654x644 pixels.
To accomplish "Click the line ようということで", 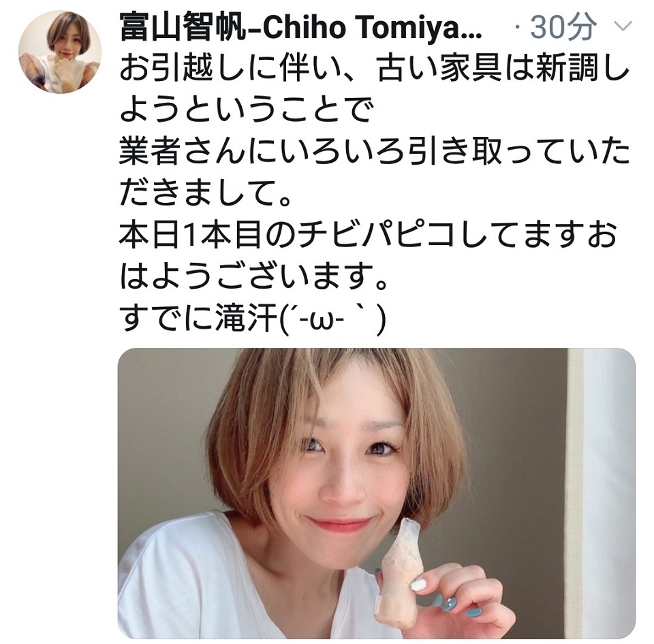I will (245, 110).
